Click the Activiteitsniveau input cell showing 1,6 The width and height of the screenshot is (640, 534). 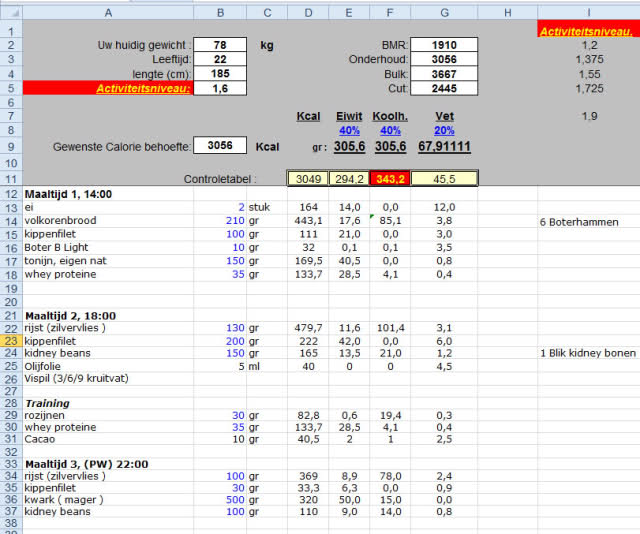pyautogui.click(x=220, y=88)
